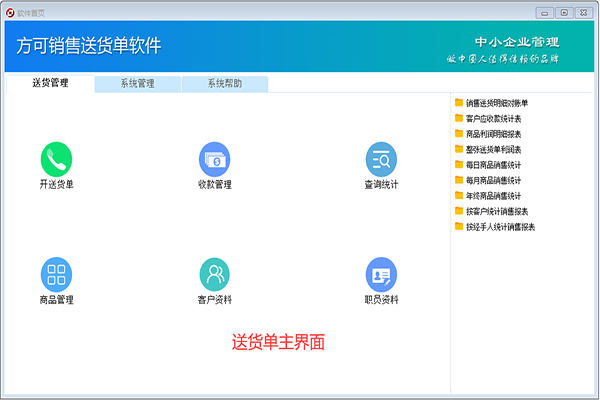
Task: Click the app logo in title bar
Action: coord(10,13)
